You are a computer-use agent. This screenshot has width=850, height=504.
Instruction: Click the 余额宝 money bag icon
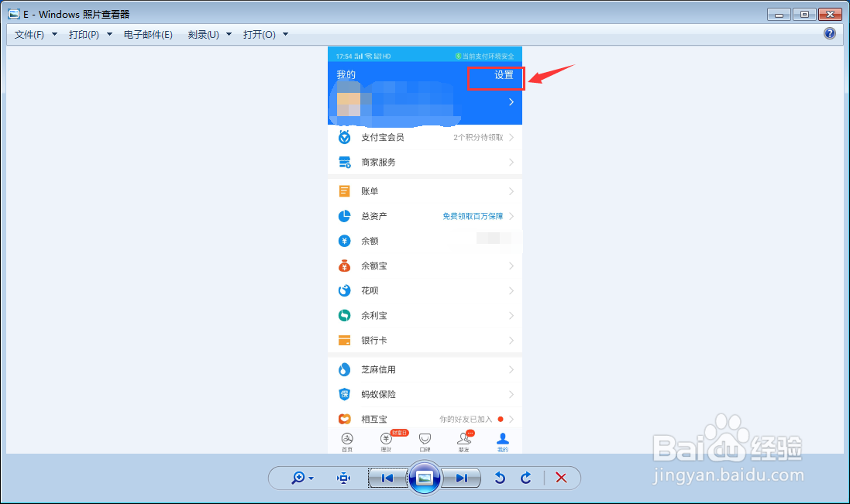[x=344, y=266]
